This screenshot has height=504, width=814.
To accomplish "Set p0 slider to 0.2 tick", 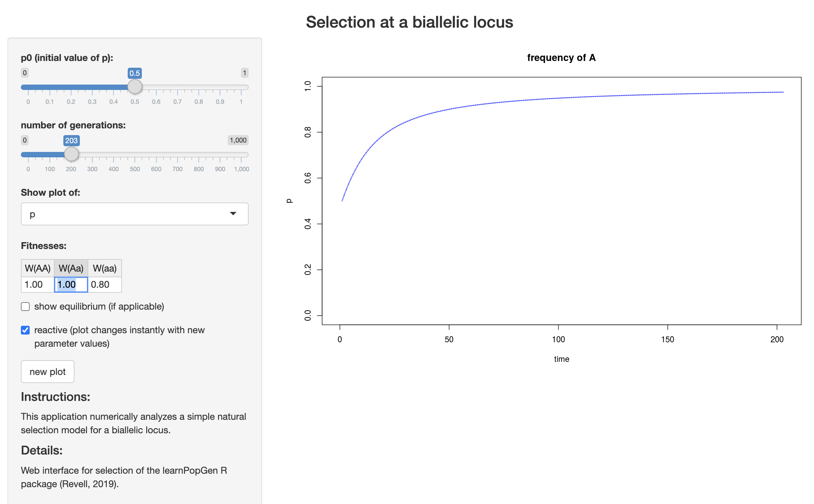I will (x=71, y=87).
